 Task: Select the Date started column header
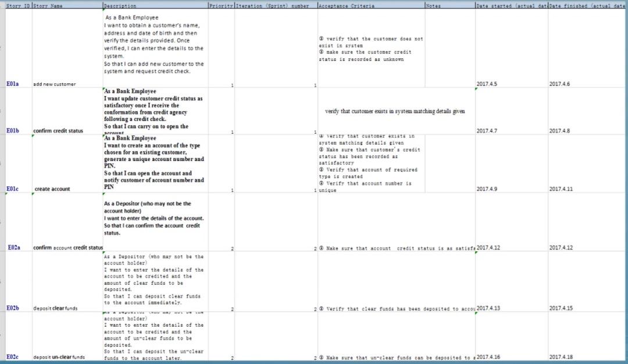pos(512,6)
